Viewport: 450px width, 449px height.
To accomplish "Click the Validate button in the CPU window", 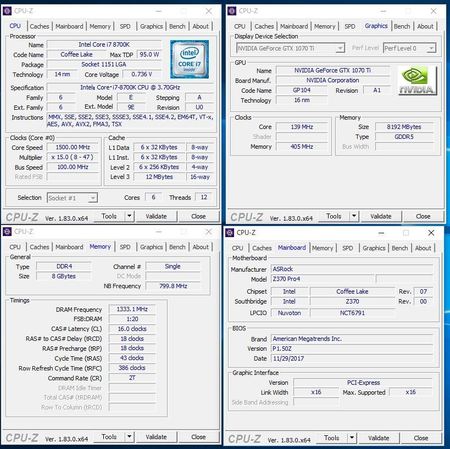I will tap(156, 216).
